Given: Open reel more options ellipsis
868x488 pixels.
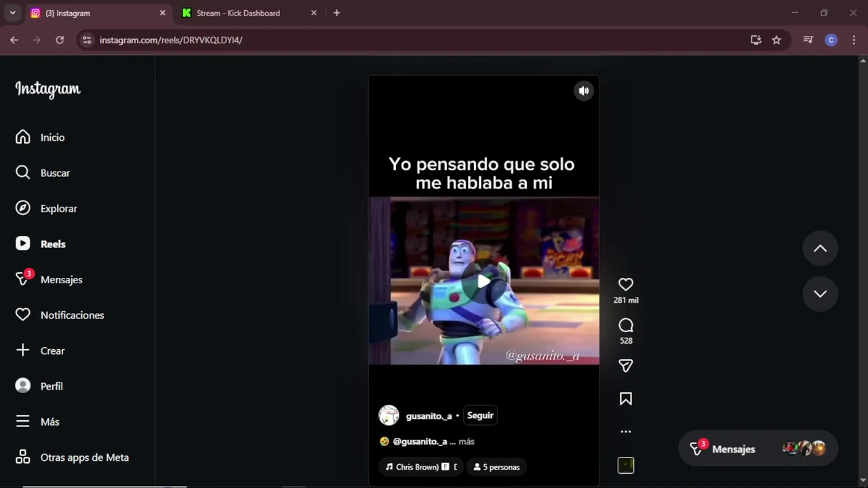Looking at the screenshot, I should tap(626, 432).
